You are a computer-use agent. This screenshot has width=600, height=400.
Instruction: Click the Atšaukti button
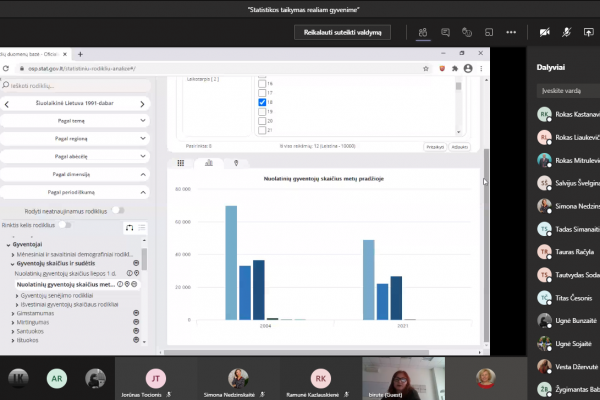(460, 147)
